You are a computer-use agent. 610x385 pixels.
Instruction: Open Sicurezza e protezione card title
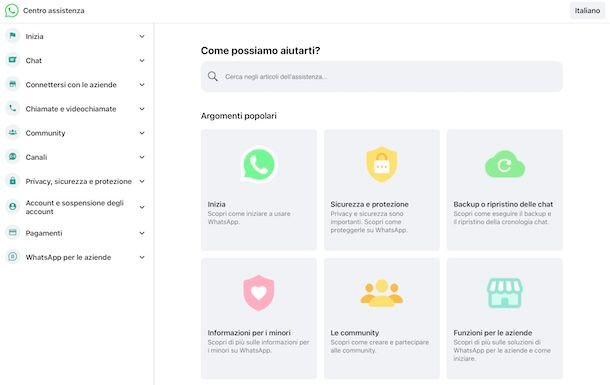(370, 204)
